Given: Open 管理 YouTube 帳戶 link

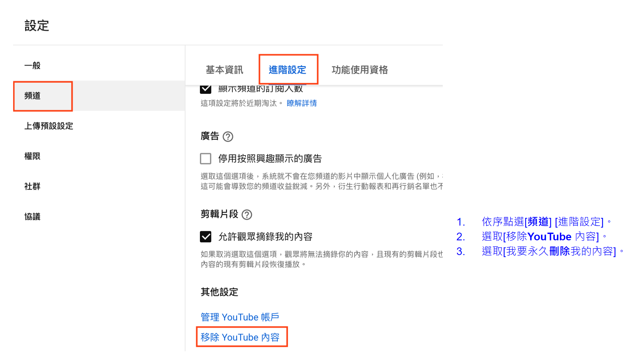Looking at the screenshot, I should coord(240,317).
